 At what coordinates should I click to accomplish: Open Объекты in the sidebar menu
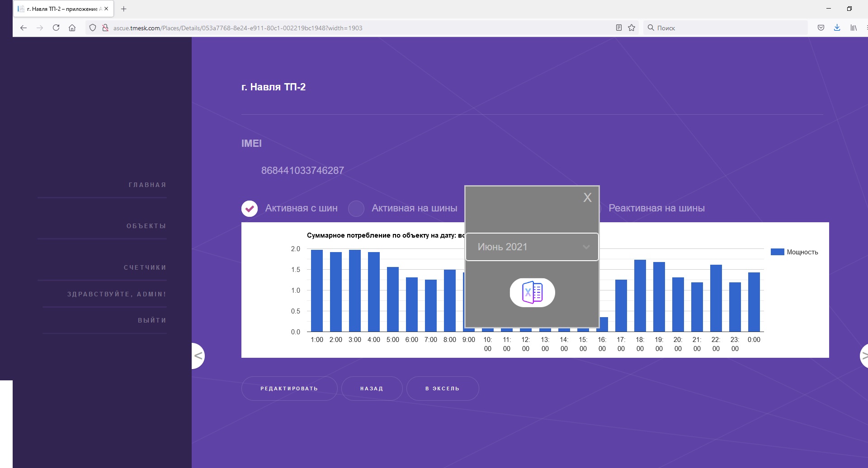click(x=146, y=226)
